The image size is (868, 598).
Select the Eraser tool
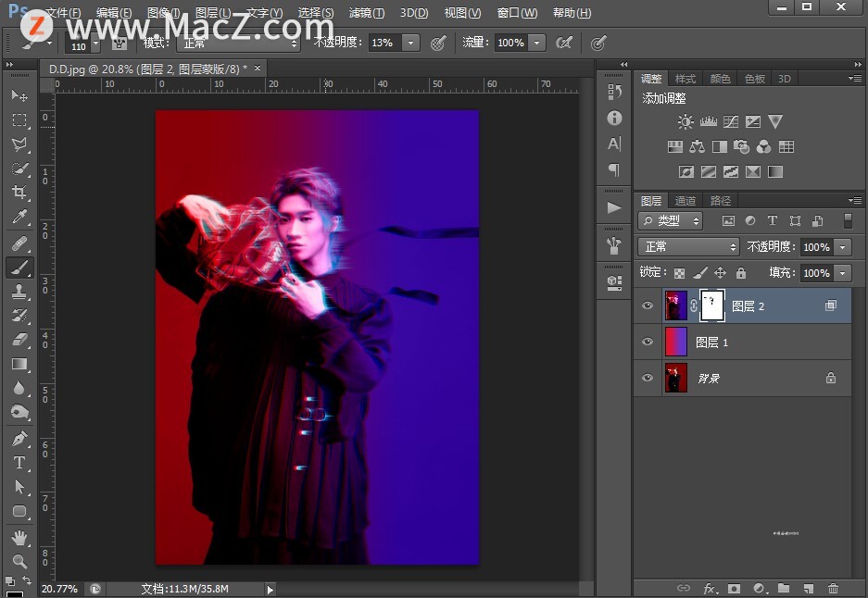(19, 339)
